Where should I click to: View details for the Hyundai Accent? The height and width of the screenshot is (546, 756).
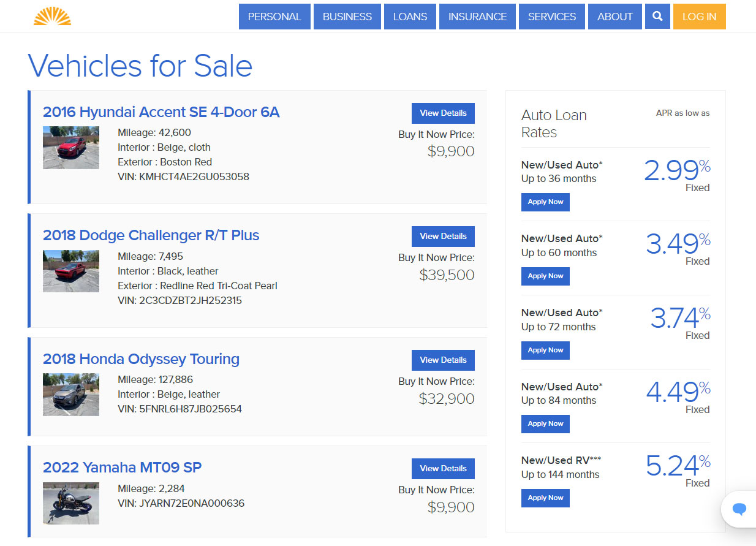443,113
